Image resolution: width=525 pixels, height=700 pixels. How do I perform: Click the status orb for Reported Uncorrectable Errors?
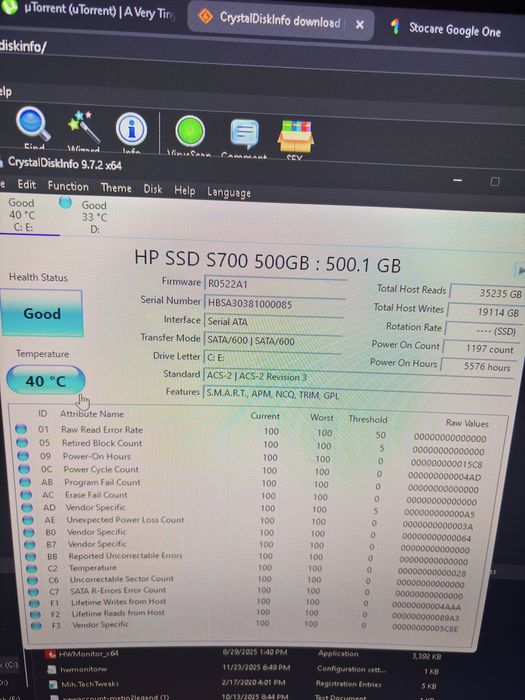30,557
